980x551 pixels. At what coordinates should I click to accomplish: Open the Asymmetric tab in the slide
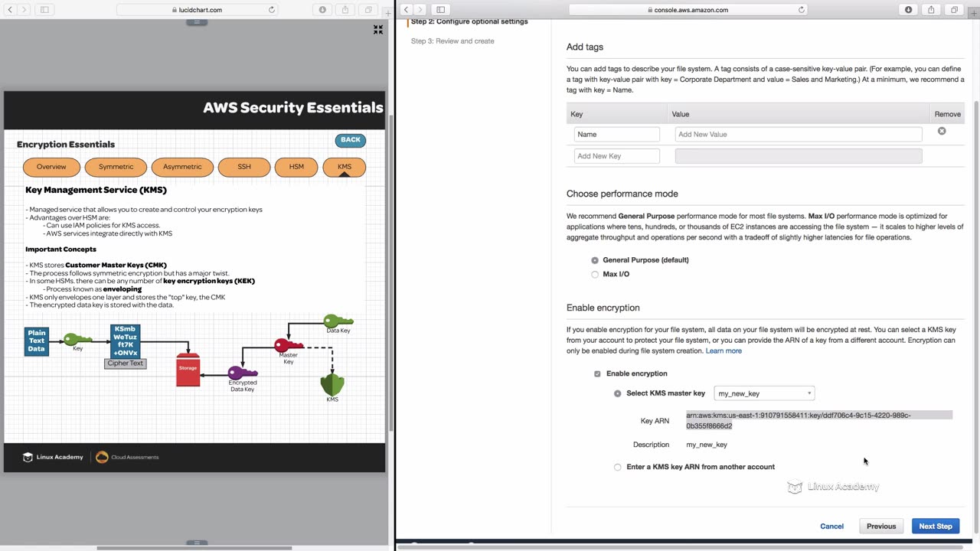point(182,167)
